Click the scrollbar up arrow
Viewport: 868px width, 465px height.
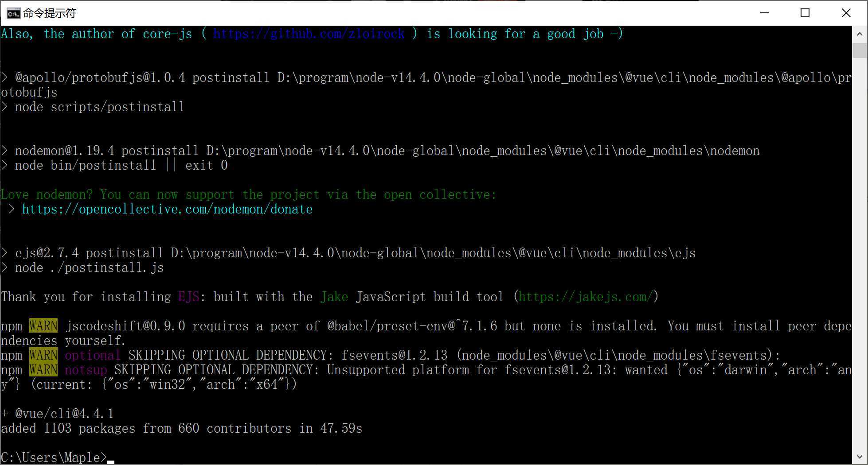tap(860, 34)
